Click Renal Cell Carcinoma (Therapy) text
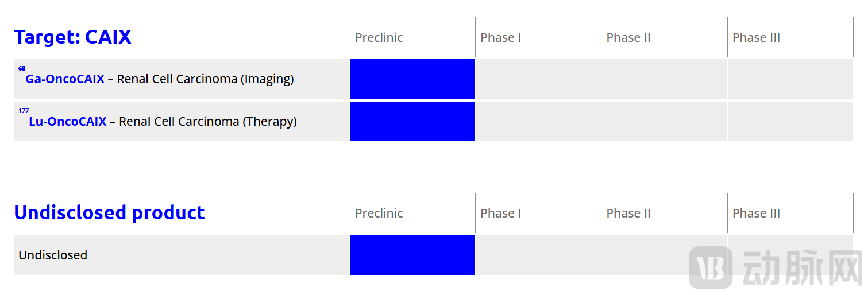 208,122
